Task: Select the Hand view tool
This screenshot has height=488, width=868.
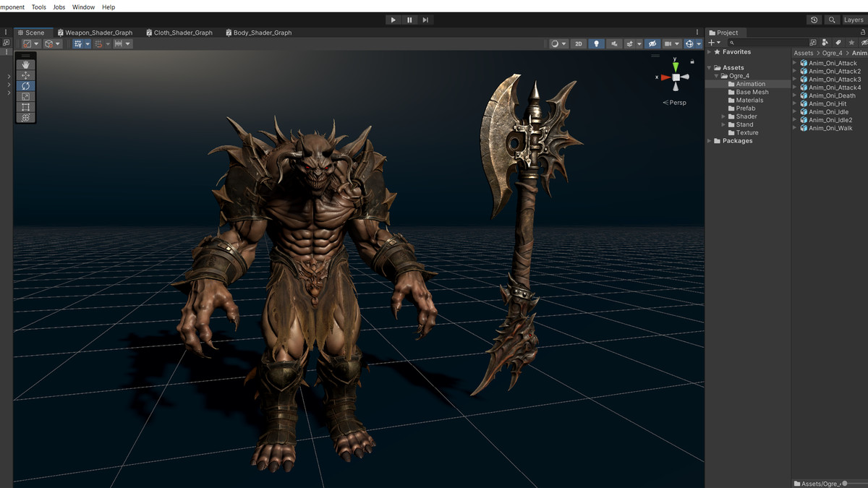Action: (25, 65)
